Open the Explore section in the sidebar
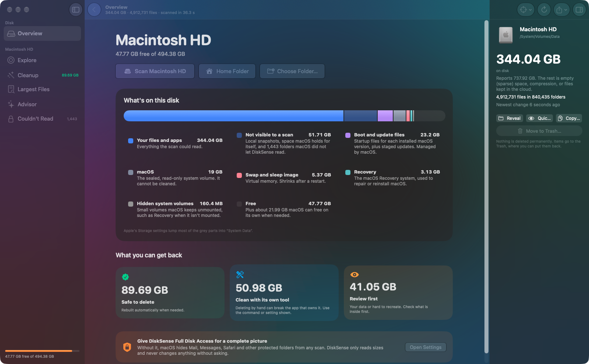Screen dimensions: 589x364 (x=42, y=60)
